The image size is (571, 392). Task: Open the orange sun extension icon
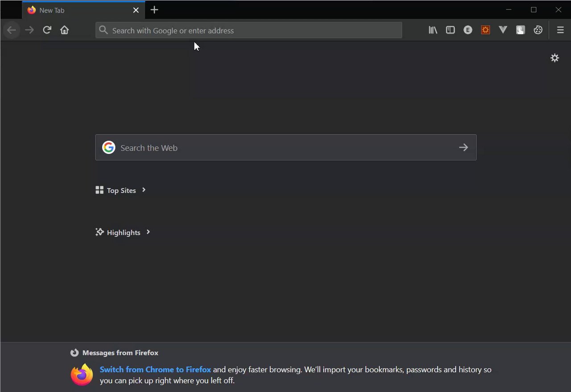(x=485, y=30)
